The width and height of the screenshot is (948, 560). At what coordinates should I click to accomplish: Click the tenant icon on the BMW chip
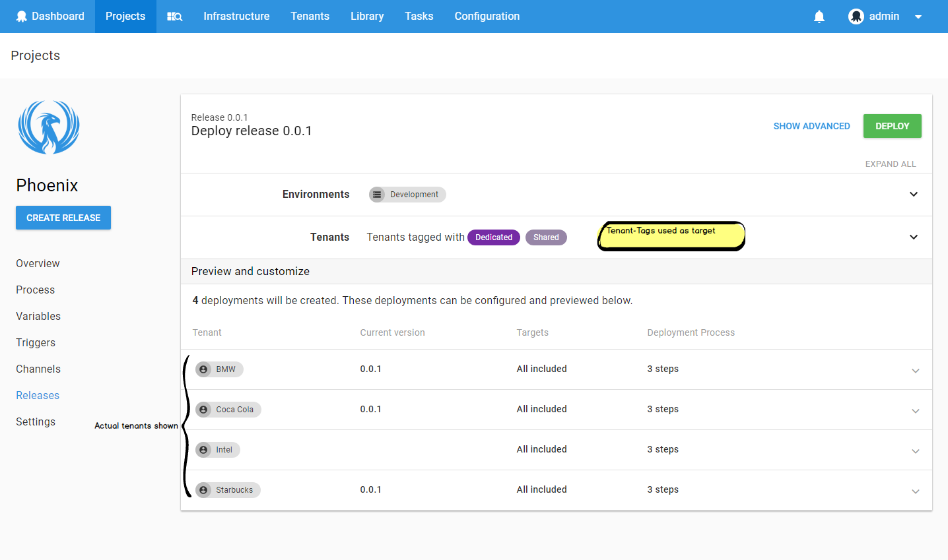(203, 369)
